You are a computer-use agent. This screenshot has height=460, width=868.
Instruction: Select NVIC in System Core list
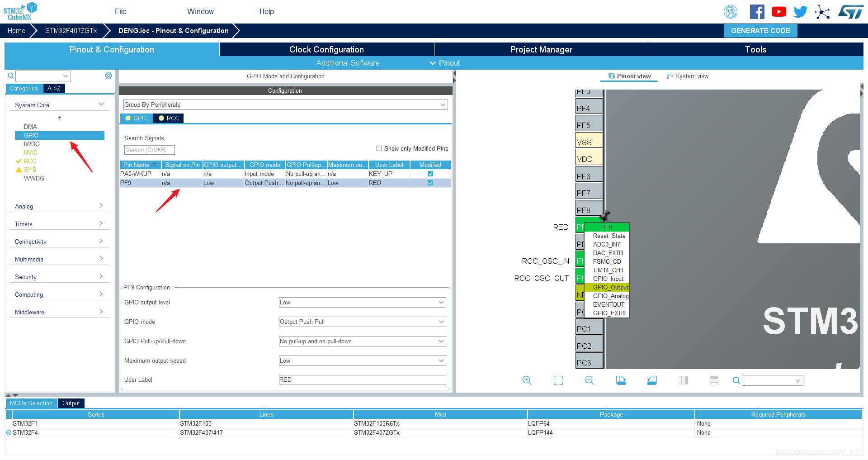click(31, 152)
